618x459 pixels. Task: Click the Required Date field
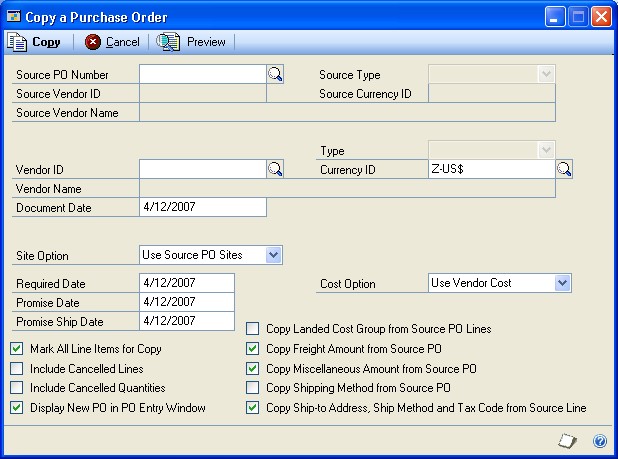click(x=187, y=283)
